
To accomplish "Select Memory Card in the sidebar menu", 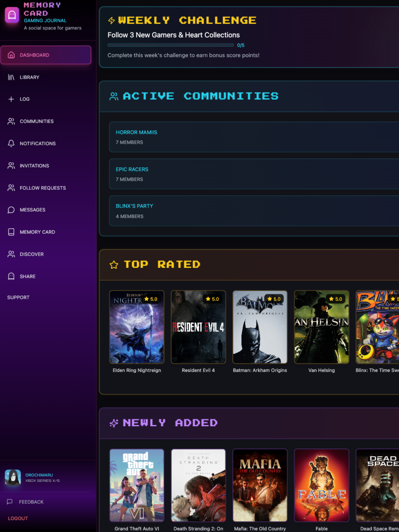I will pyautogui.click(x=46, y=232).
